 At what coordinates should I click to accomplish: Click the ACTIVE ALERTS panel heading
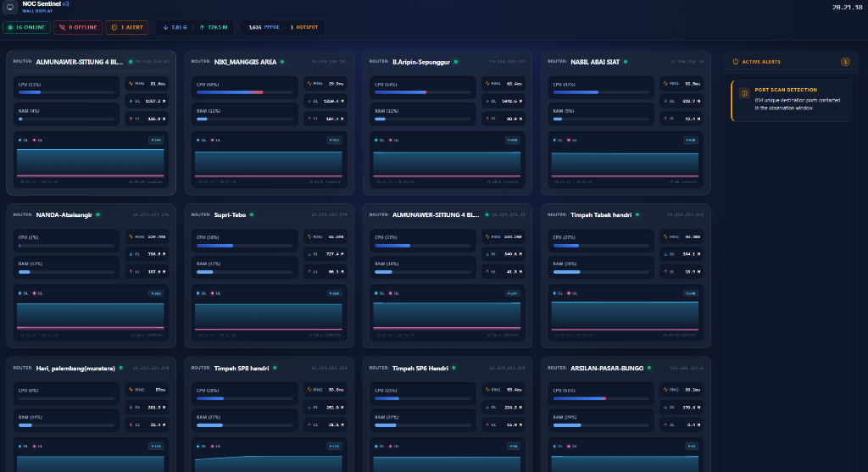point(761,62)
